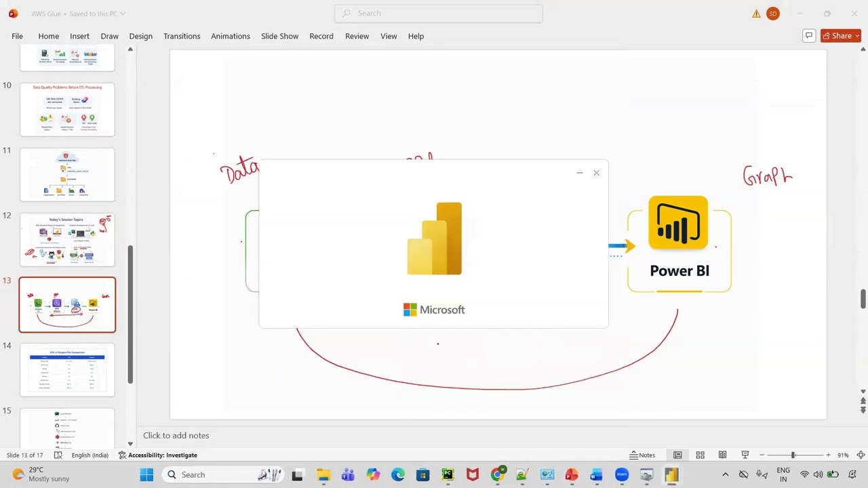Adjust the zoom slider handle
Viewport: 868px width, 488px height.
pyautogui.click(x=793, y=455)
